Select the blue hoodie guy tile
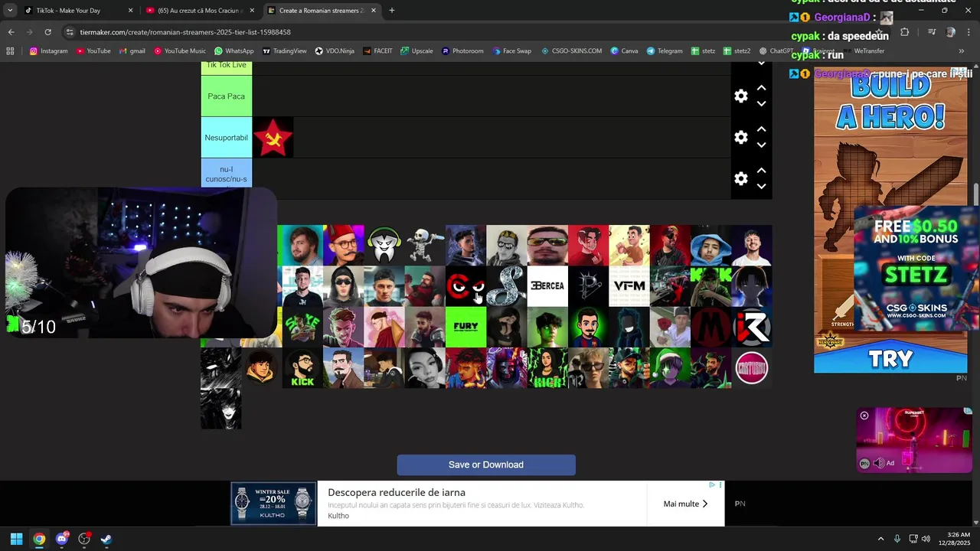980x551 pixels. (710, 245)
